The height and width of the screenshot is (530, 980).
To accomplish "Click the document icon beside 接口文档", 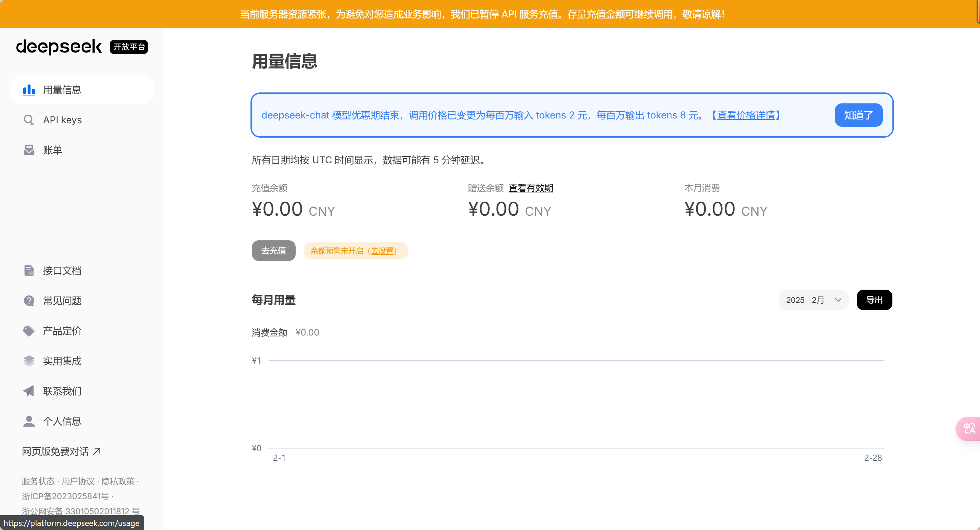I will point(29,271).
